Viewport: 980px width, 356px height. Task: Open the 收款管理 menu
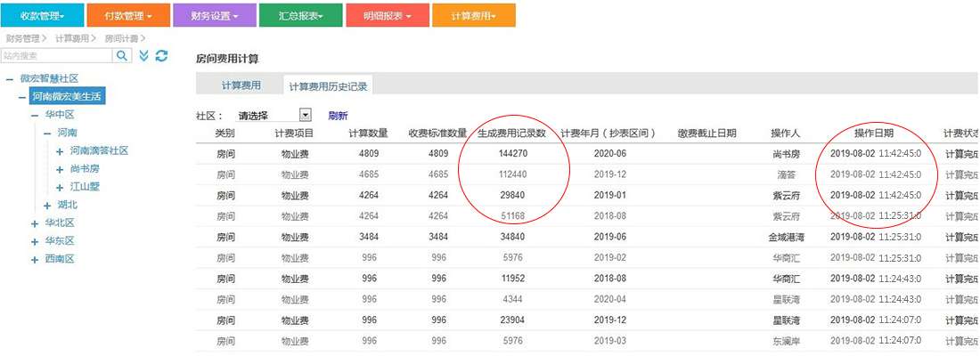pos(43,16)
